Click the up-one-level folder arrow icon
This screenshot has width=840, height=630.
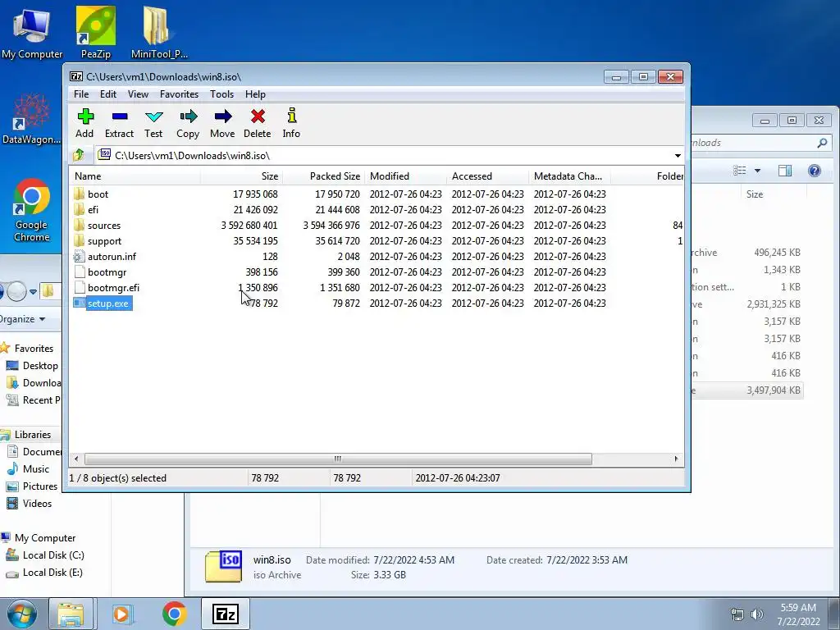tap(79, 155)
